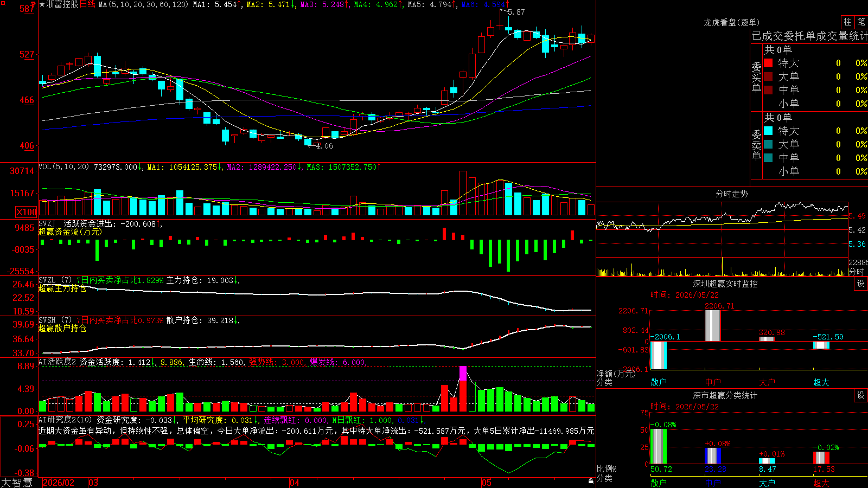Screen dimensions: 868x488
Task: Click the 超赢资金流(万元) label
Action: coord(70,232)
